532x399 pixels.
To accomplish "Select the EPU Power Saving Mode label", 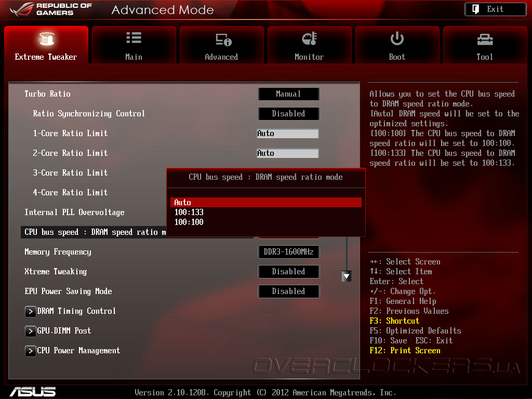I will point(68,291).
